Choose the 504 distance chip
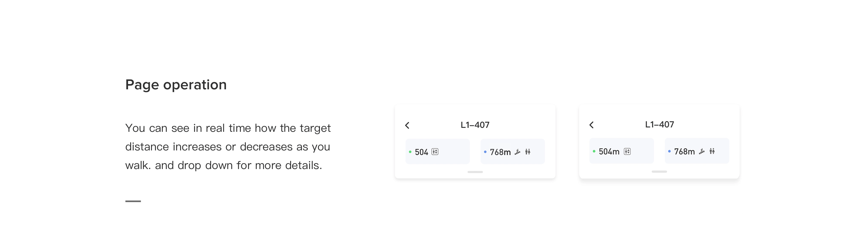 438,151
